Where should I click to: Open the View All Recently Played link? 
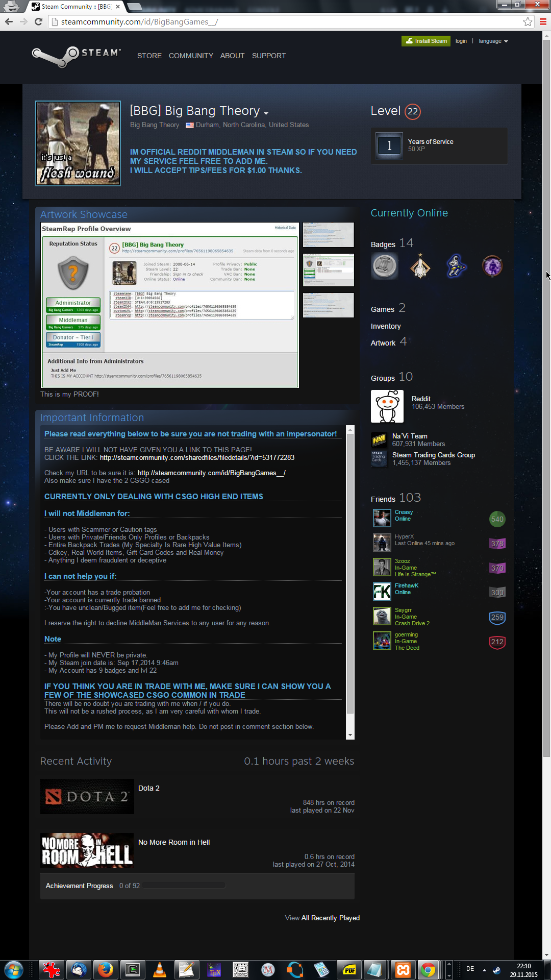(322, 918)
